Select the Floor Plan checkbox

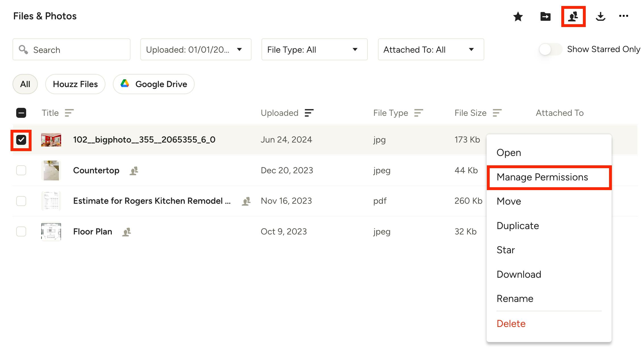tap(21, 232)
